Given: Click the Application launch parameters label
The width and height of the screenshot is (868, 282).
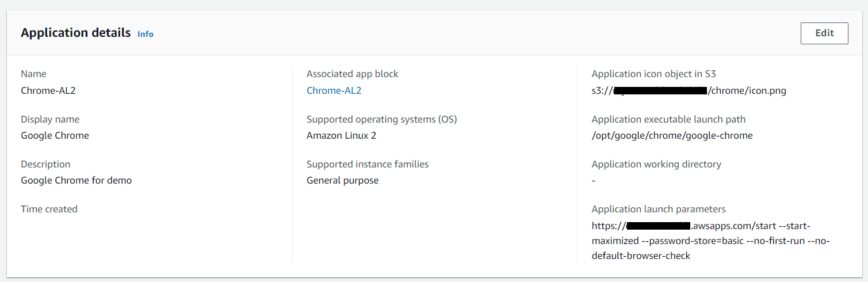Looking at the screenshot, I should pyautogui.click(x=659, y=209).
